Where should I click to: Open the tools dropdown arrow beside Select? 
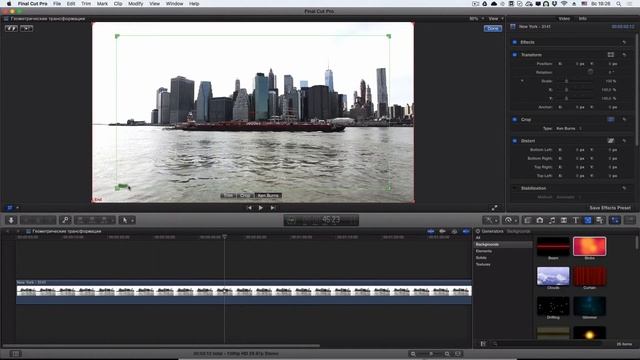[x=132, y=220]
